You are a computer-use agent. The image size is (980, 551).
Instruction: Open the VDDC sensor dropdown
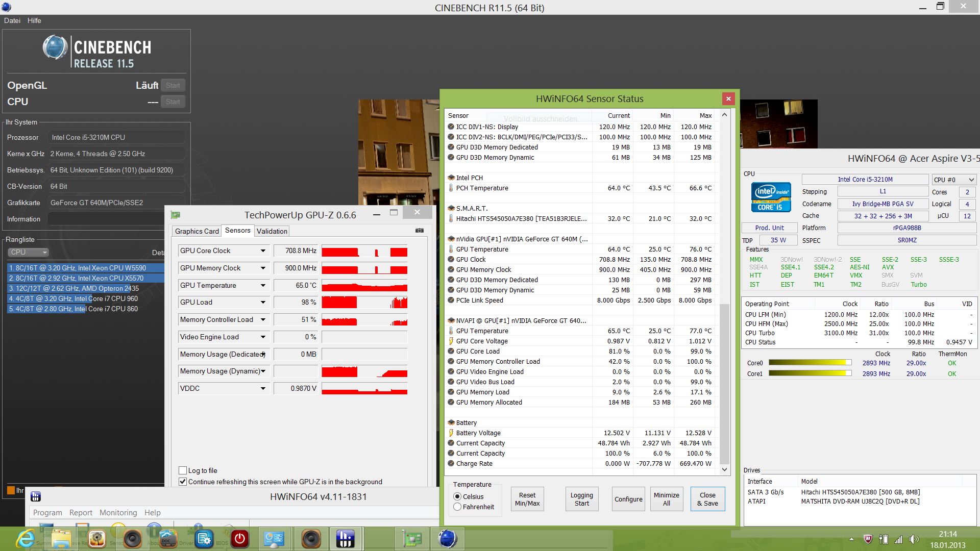(x=263, y=388)
